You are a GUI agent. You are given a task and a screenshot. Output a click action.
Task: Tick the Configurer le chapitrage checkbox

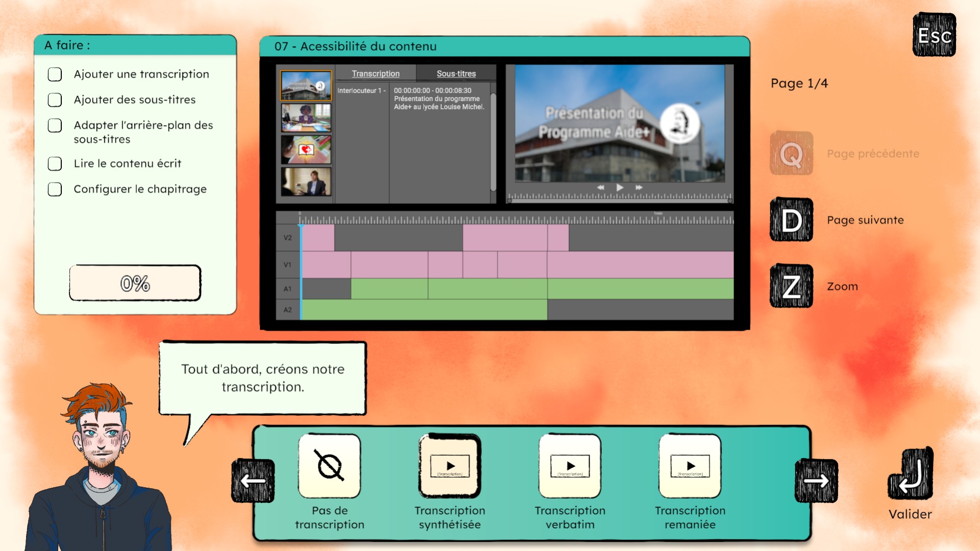pos(55,189)
